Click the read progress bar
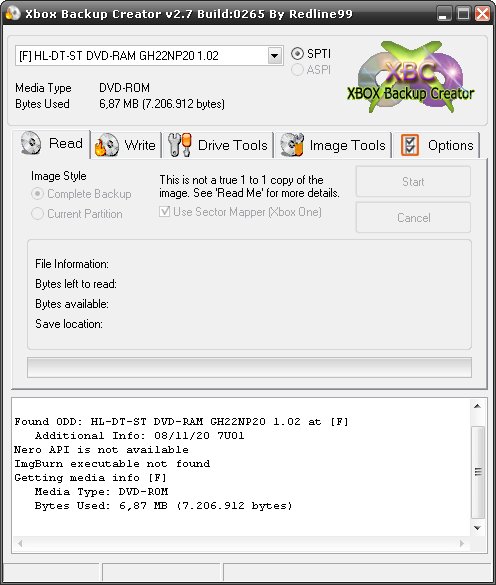This screenshot has width=496, height=585. point(249,367)
